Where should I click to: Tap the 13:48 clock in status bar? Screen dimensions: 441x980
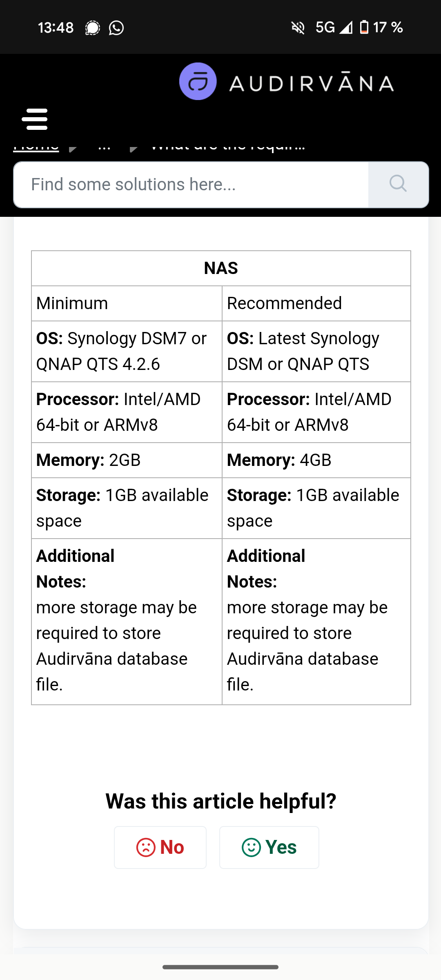[56, 28]
